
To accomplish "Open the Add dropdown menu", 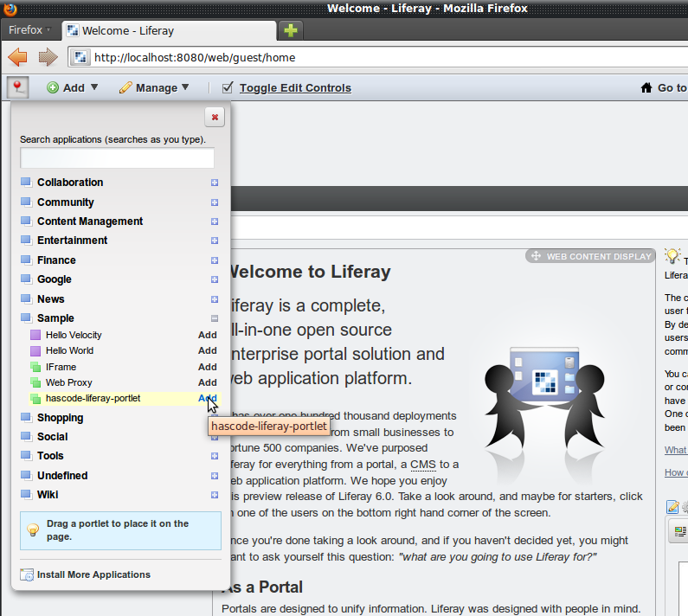I will 73,87.
